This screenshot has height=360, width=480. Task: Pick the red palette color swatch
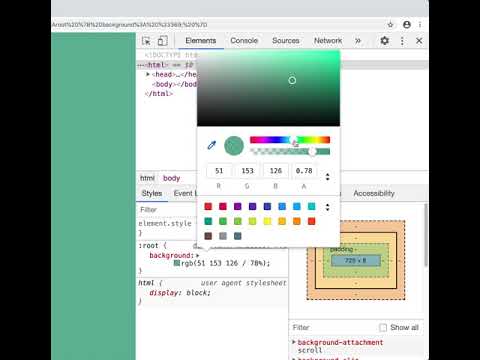208,206
